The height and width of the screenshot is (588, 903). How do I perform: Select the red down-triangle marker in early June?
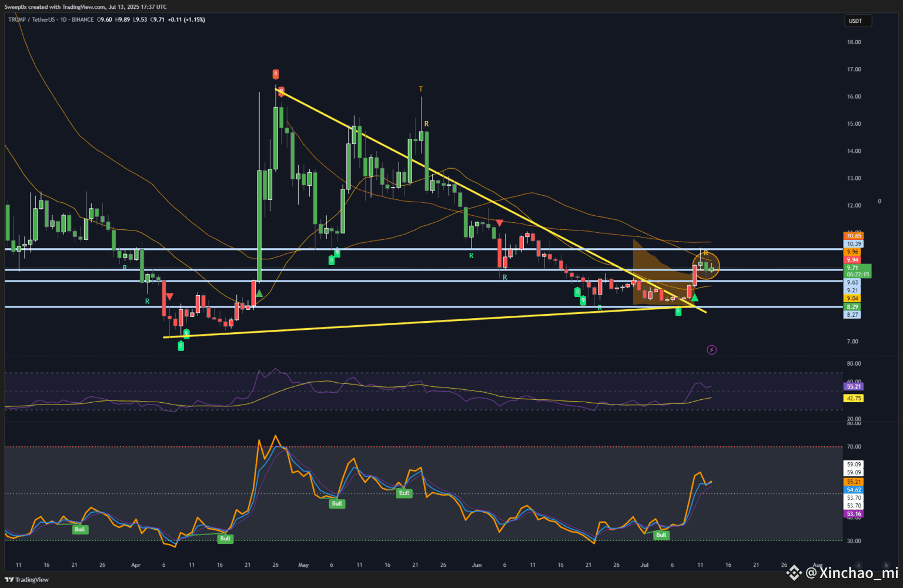[x=499, y=223]
